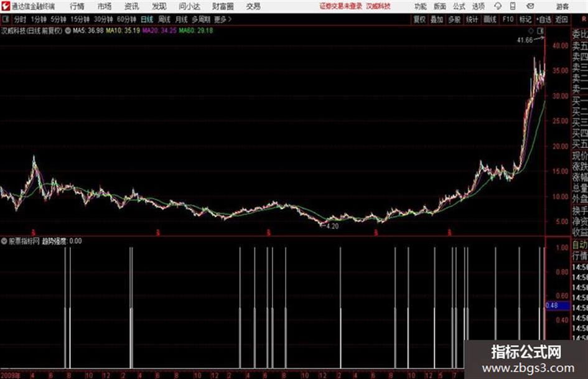Click the 现价 row in quote panel
This screenshot has width=588, height=379.
click(x=580, y=156)
